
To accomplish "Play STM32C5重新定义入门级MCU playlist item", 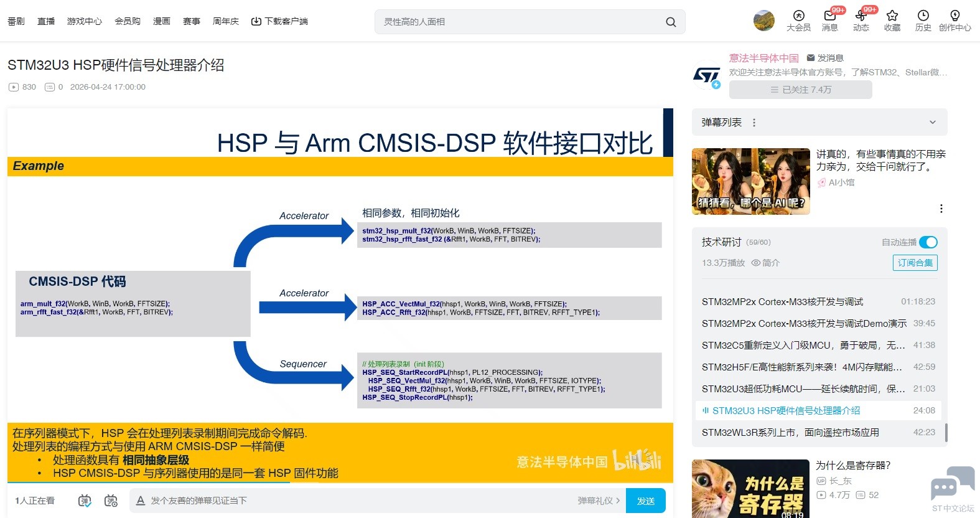I will click(818, 345).
